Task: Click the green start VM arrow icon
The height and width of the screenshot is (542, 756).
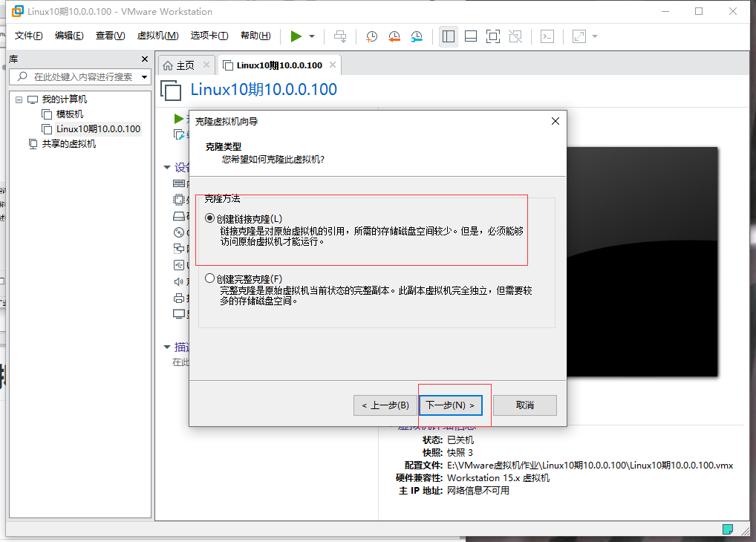Action: [x=179, y=119]
